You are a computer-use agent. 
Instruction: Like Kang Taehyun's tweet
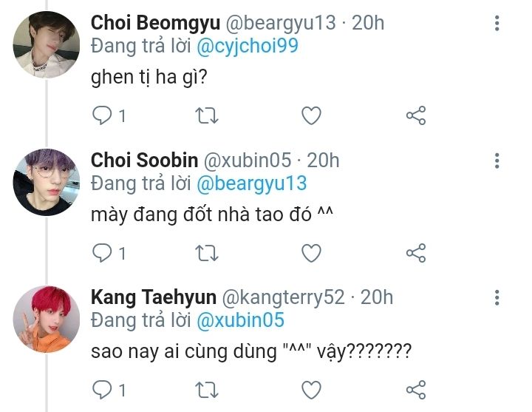[x=312, y=389]
